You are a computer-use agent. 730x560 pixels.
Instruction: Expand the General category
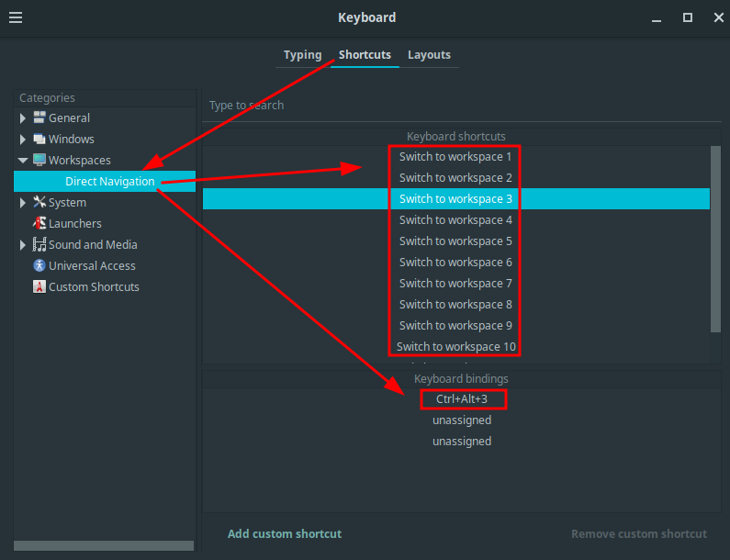click(23, 118)
